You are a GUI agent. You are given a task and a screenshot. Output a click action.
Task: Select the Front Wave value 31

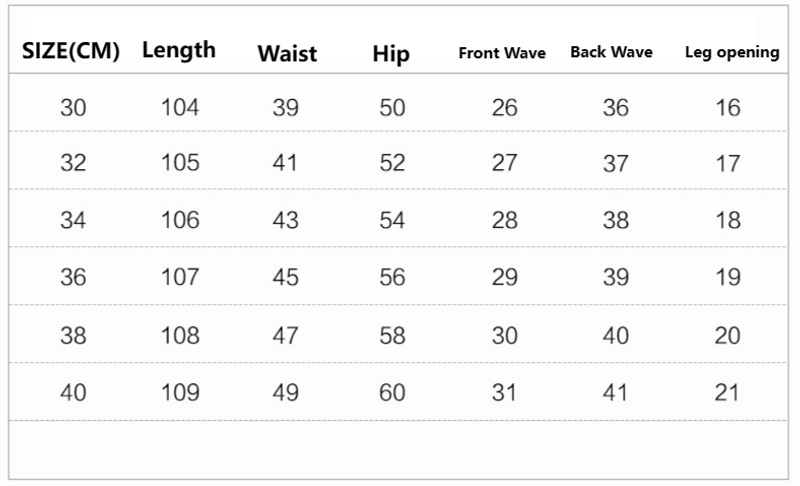[x=505, y=392]
